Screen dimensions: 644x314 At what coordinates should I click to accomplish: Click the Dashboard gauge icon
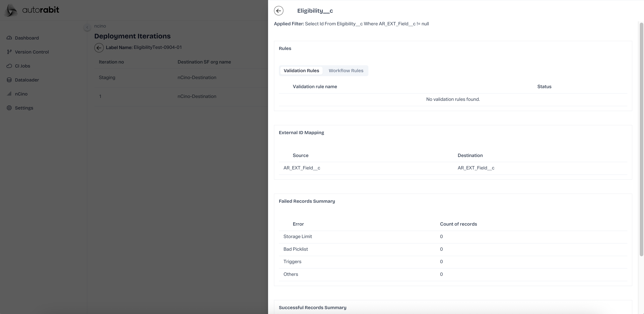(9, 38)
